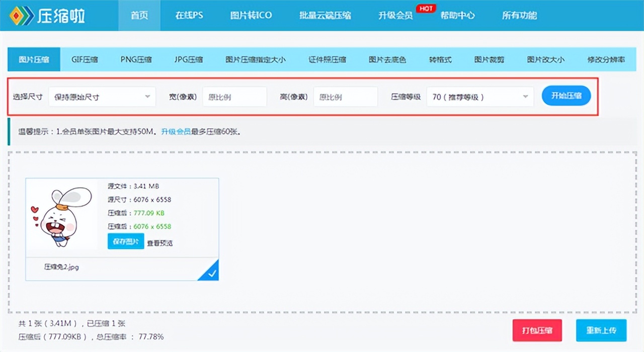
Task: Click the 宽(像素) width input field
Action: [234, 96]
